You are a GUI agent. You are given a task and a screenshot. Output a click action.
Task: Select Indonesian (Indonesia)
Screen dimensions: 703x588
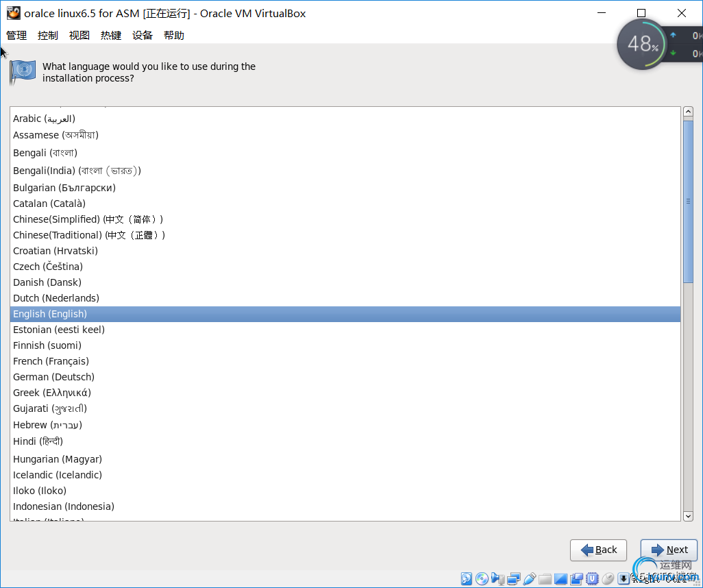pyautogui.click(x=345, y=506)
